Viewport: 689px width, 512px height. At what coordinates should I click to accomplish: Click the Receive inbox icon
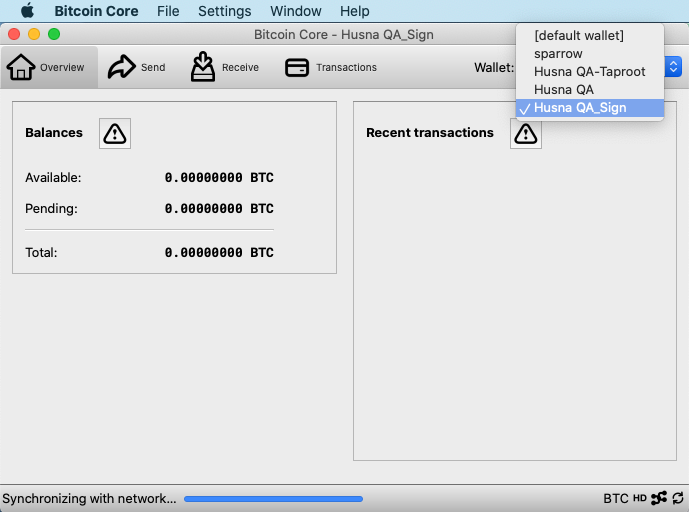[x=203, y=67]
